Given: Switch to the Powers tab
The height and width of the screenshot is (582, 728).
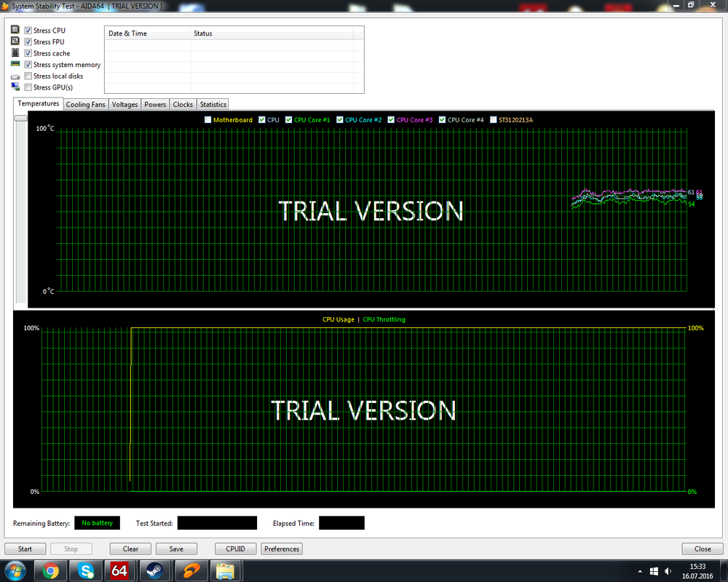Looking at the screenshot, I should pyautogui.click(x=155, y=105).
